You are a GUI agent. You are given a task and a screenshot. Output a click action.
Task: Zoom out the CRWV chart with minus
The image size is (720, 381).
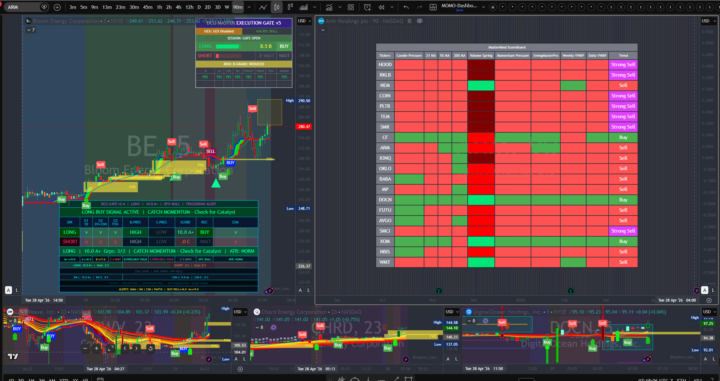tap(85, 348)
